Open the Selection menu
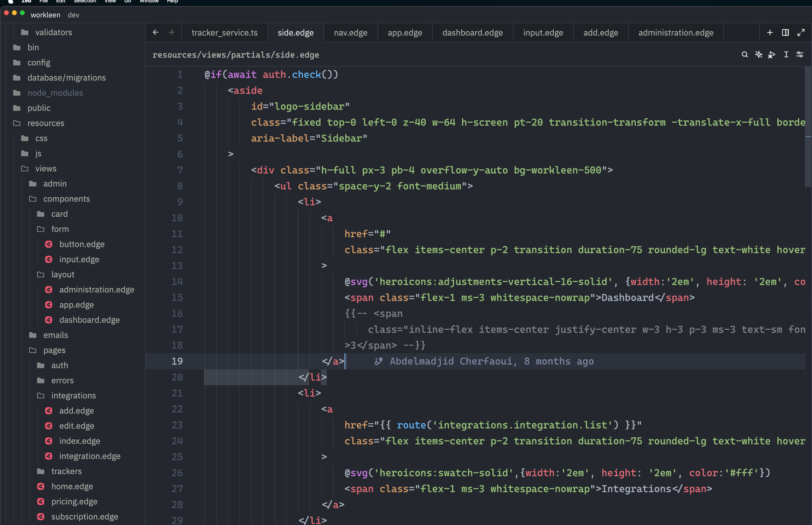The image size is (812, 525). 85,2
